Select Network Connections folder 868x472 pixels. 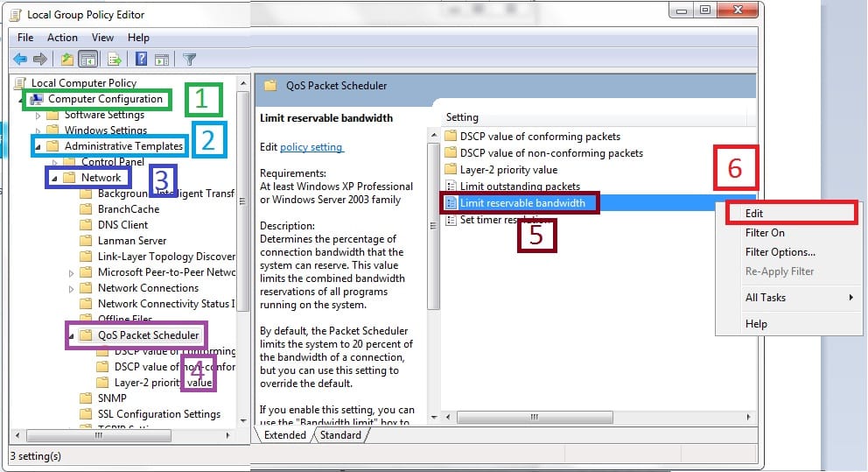[148, 288]
